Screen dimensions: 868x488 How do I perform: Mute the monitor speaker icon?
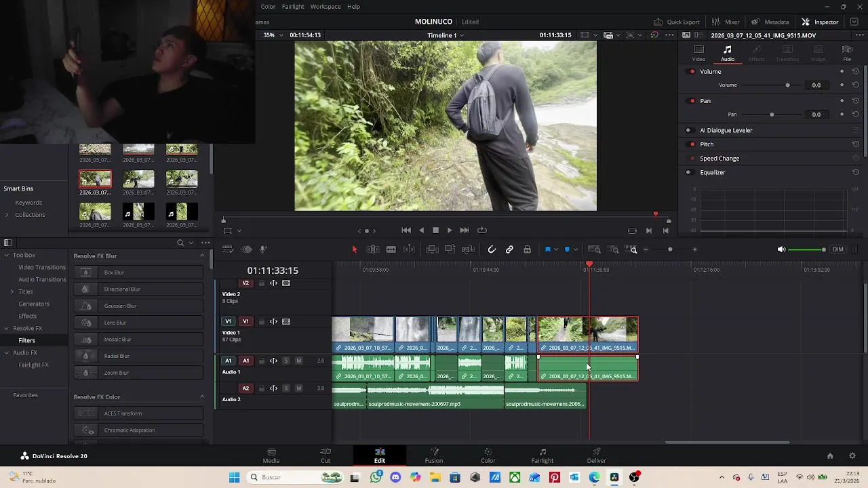[781, 249]
